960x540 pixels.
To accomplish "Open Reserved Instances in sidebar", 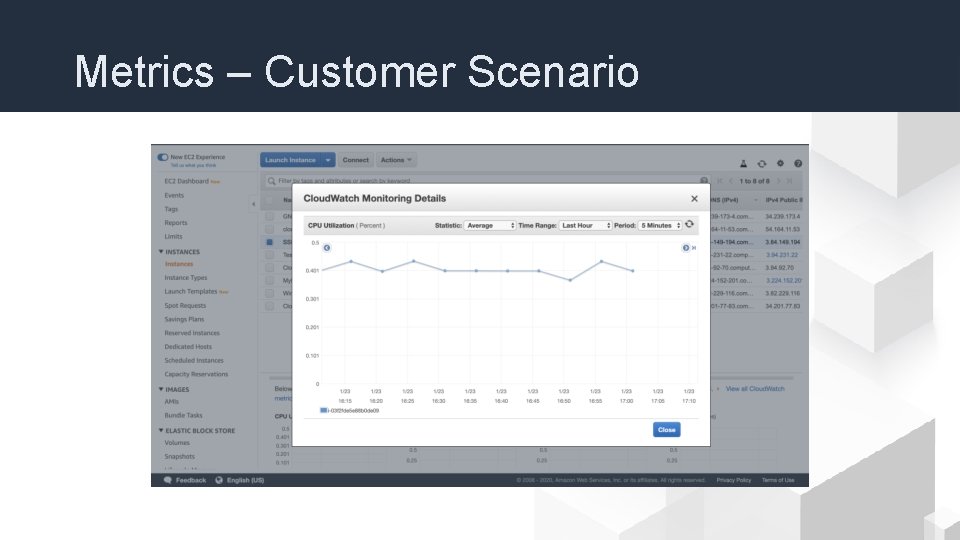I will [x=192, y=333].
